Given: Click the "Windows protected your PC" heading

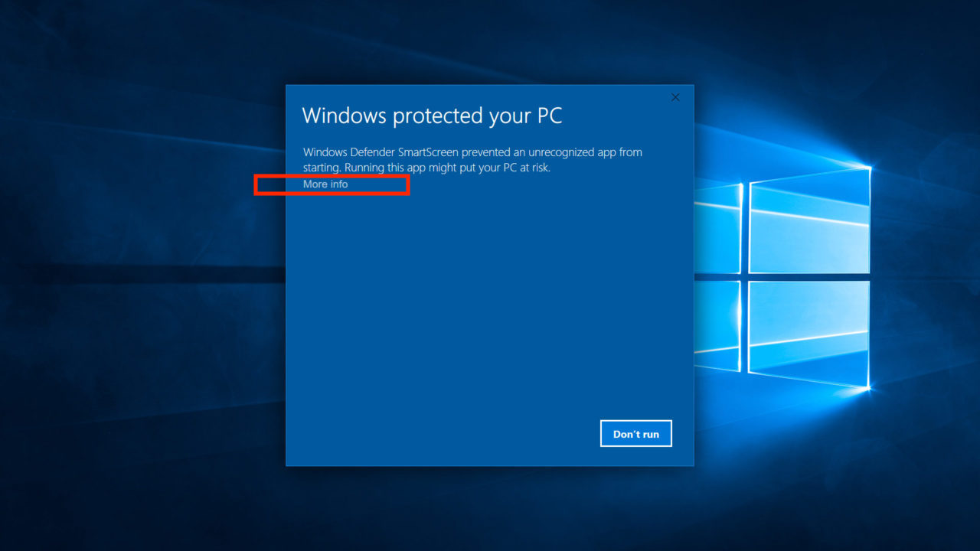Looking at the screenshot, I should click(432, 116).
